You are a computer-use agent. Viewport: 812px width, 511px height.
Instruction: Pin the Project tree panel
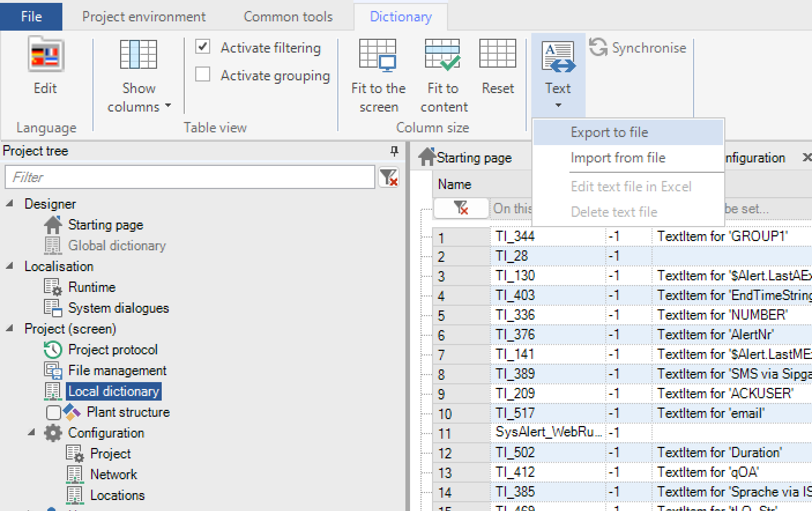pyautogui.click(x=394, y=151)
